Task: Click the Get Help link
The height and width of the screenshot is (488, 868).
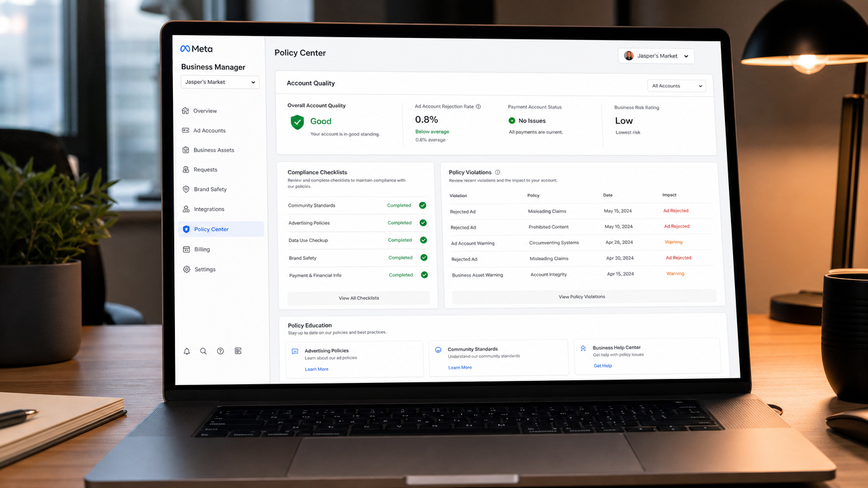Action: (x=603, y=366)
